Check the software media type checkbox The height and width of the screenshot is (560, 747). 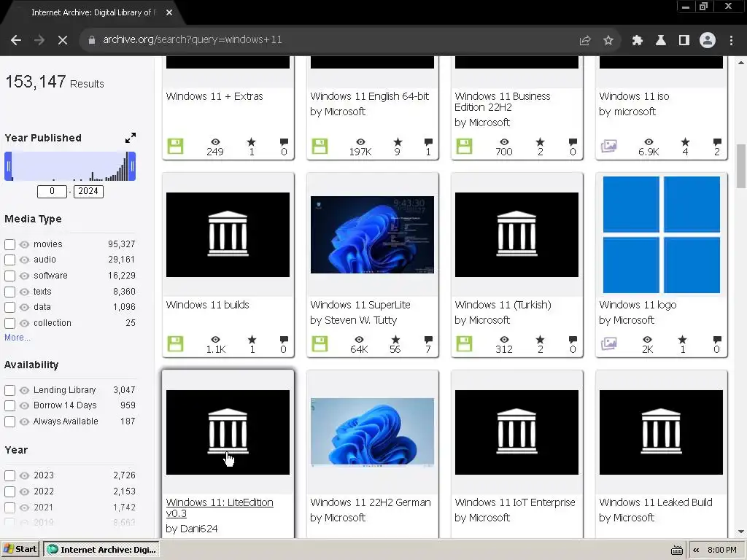[x=9, y=276]
